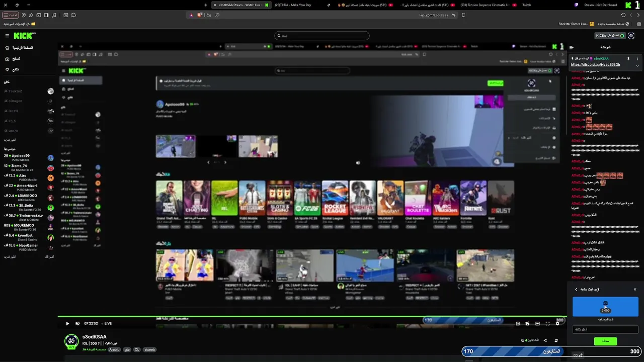The image size is (644, 362).
Task: Open the discord.gg link pinned in chat
Action: coord(596,64)
